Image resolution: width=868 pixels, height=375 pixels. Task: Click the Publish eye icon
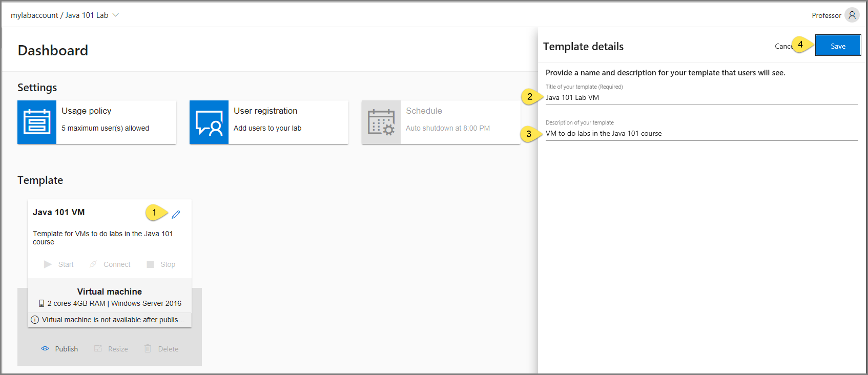click(45, 348)
